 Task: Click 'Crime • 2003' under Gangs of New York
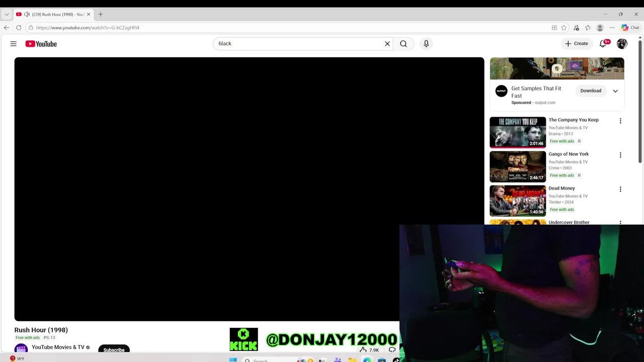point(560,168)
